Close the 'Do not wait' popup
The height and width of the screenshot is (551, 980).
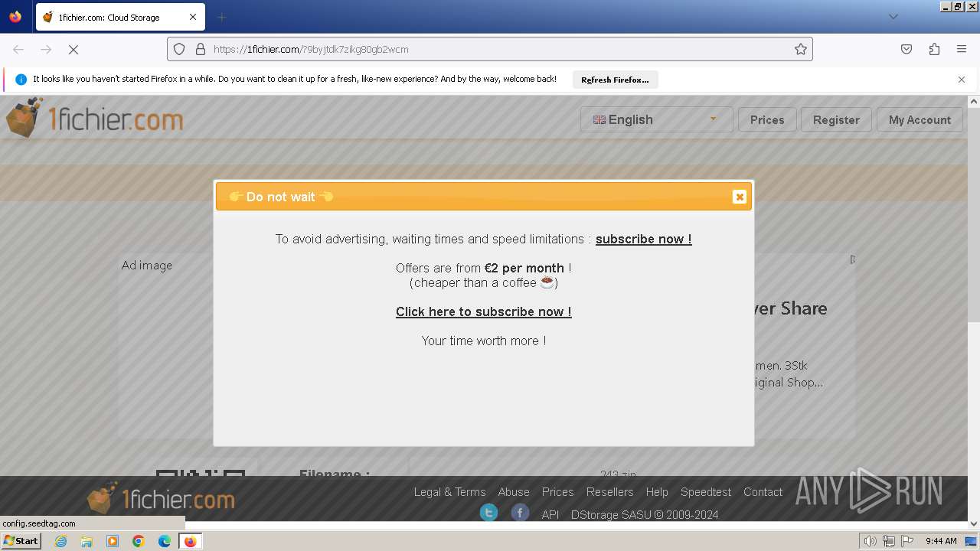pyautogui.click(x=739, y=197)
